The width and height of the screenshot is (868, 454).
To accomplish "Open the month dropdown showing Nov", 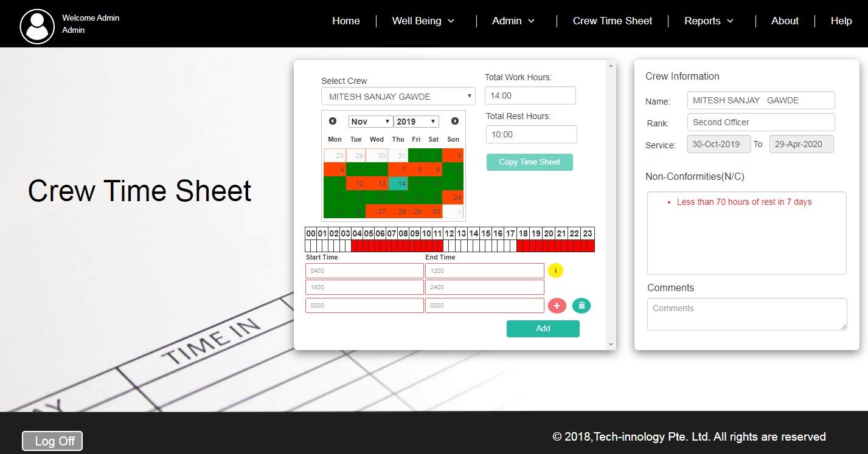I will point(370,122).
